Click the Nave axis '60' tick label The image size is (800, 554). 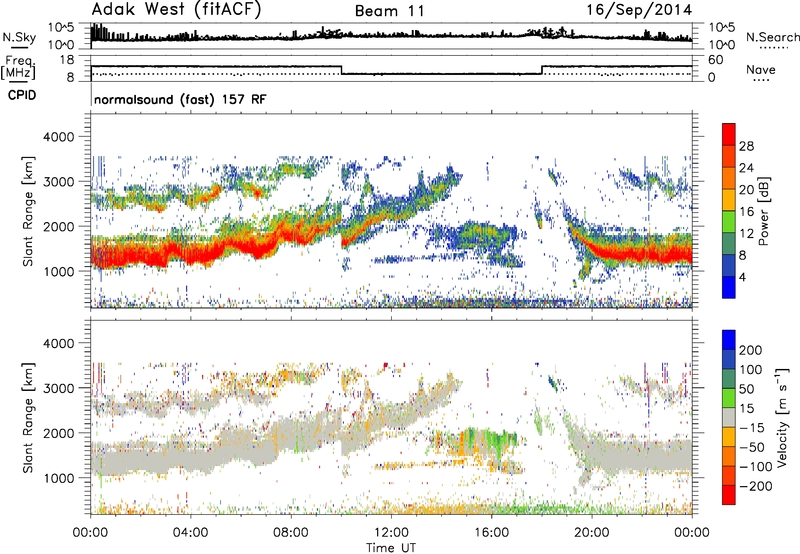pyautogui.click(x=716, y=60)
